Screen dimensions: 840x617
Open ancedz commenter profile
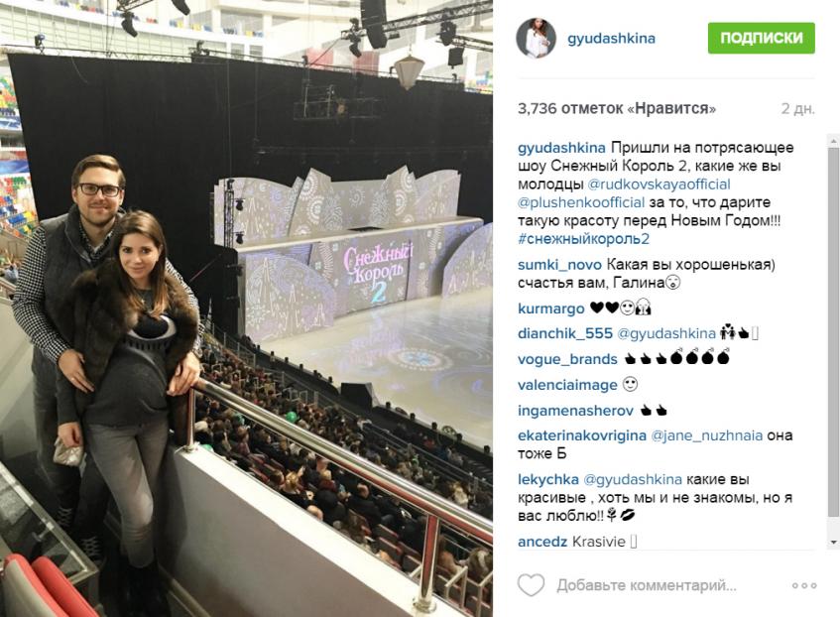[542, 542]
